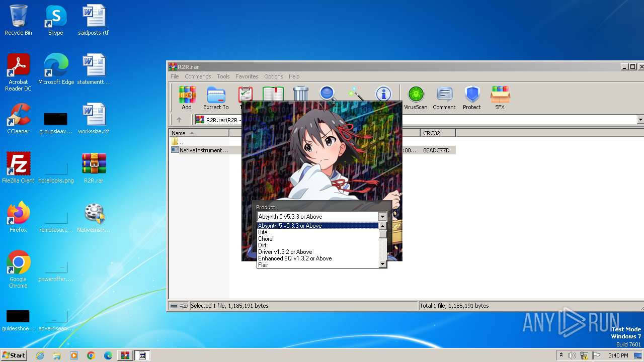
Task: Click the Product list scroll-down arrow
Action: pyautogui.click(x=382, y=264)
